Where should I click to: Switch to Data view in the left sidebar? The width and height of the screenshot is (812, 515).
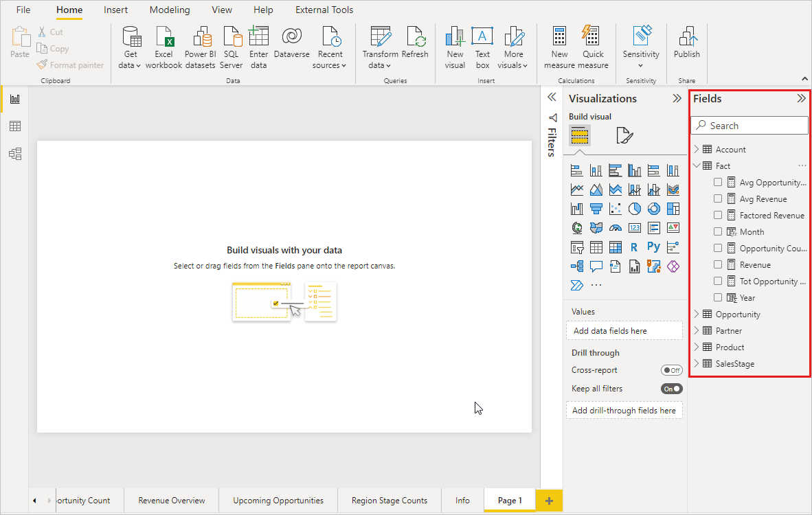[14, 126]
